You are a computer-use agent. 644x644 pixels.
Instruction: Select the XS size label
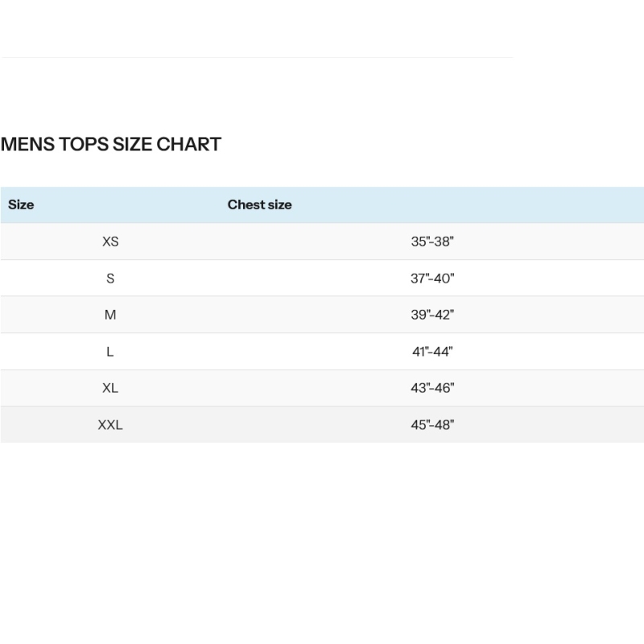[110, 242]
